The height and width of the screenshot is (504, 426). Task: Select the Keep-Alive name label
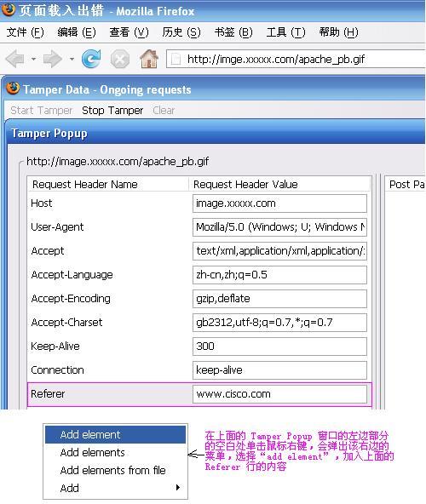(55, 346)
